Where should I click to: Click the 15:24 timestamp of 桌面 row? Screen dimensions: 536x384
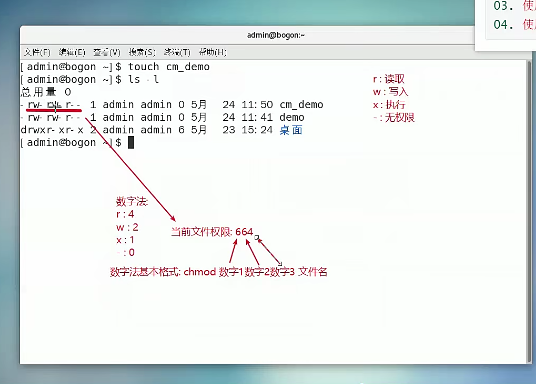click(257, 130)
